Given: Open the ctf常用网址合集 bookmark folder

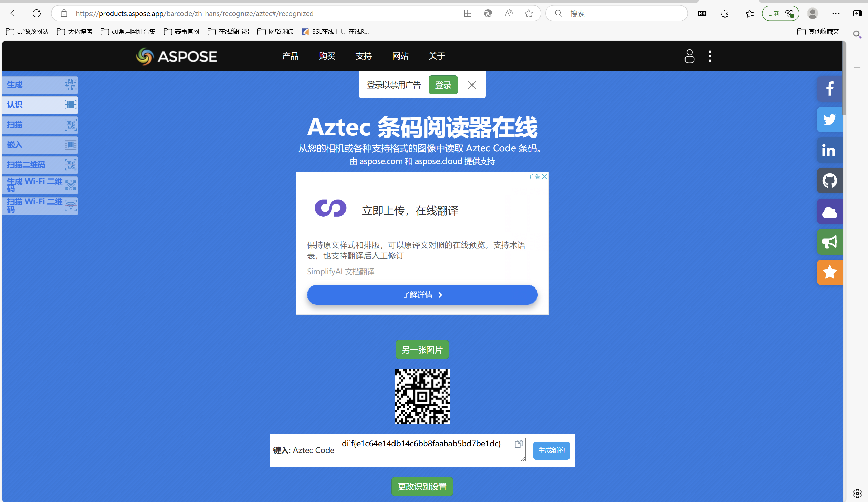Looking at the screenshot, I should (128, 32).
